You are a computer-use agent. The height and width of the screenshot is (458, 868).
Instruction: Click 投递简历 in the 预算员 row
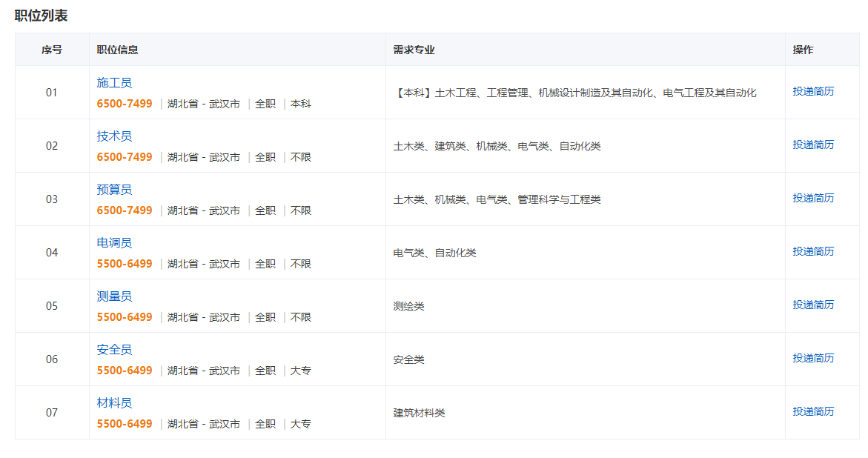point(813,198)
